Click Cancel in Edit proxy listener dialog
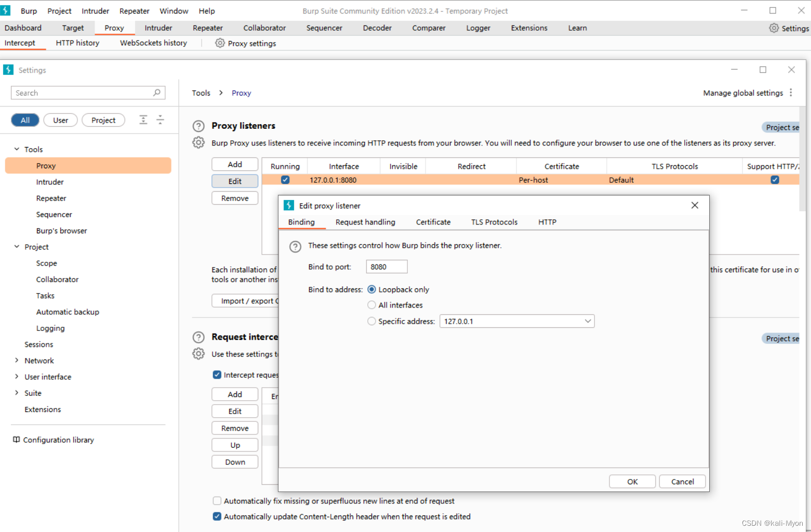The height and width of the screenshot is (532, 811). click(682, 482)
